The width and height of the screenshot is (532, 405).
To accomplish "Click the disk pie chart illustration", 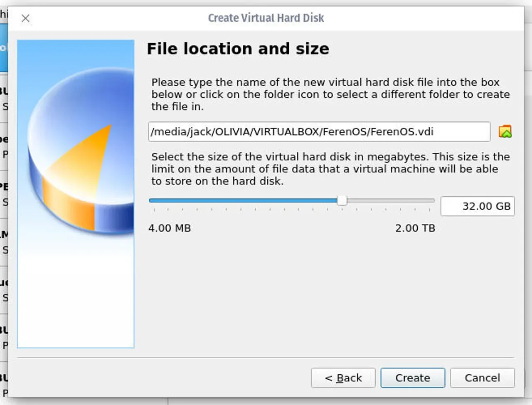I will [x=76, y=194].
